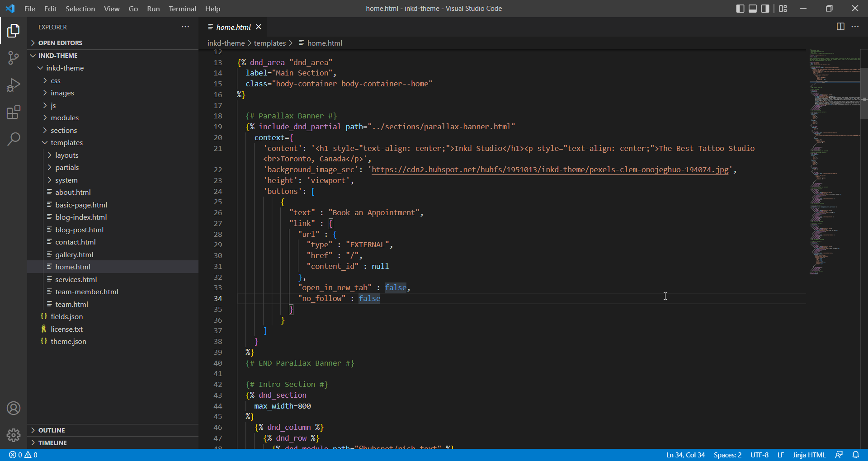Open the View menu
Viewport: 868px width, 461px height.
112,9
